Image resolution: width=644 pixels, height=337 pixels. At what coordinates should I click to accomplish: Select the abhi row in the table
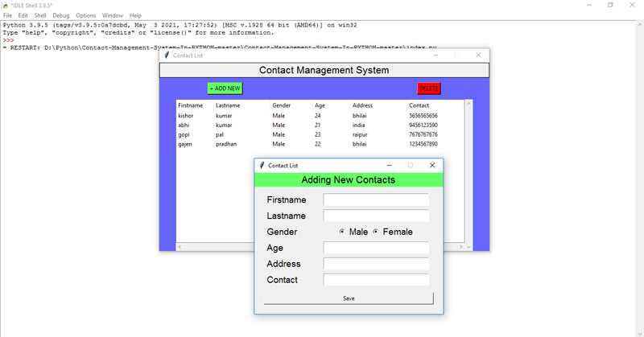[x=320, y=125]
